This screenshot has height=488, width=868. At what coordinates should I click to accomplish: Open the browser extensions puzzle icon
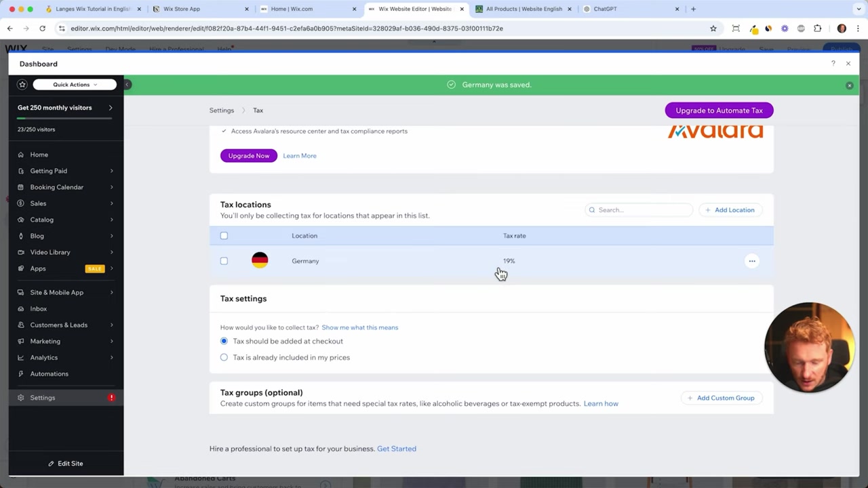coord(817,28)
